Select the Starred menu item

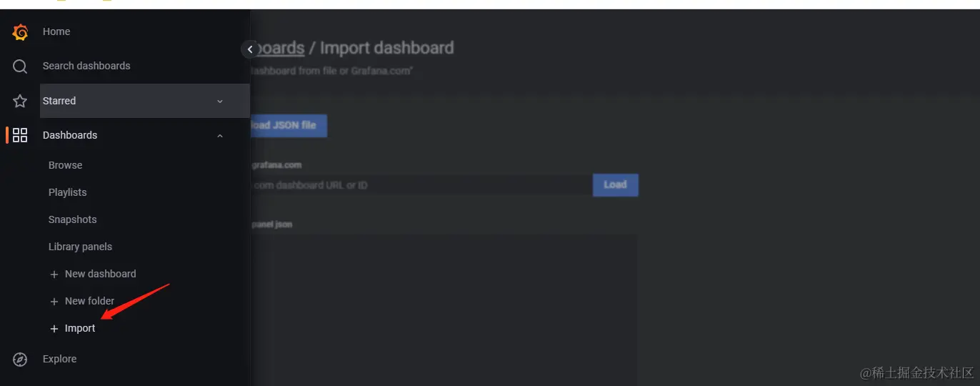pos(144,101)
